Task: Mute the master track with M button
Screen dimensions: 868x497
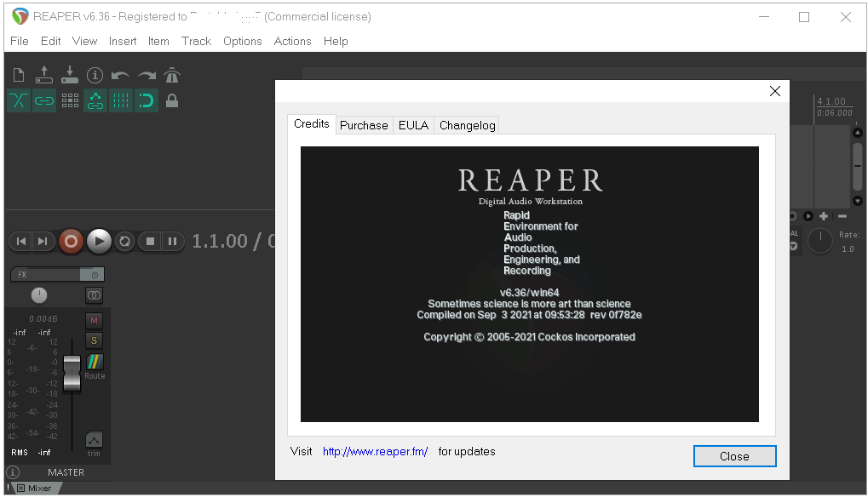Action: (x=94, y=321)
